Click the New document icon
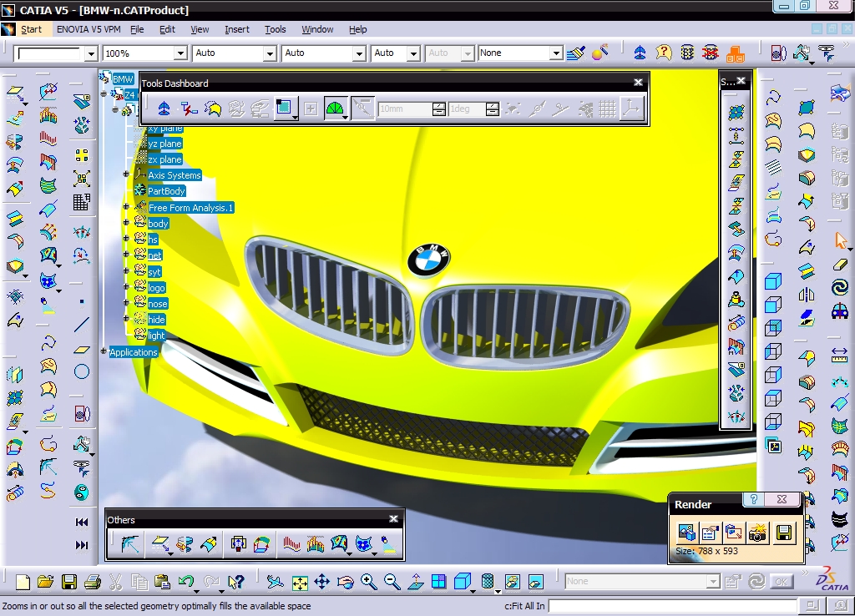 click(x=23, y=582)
